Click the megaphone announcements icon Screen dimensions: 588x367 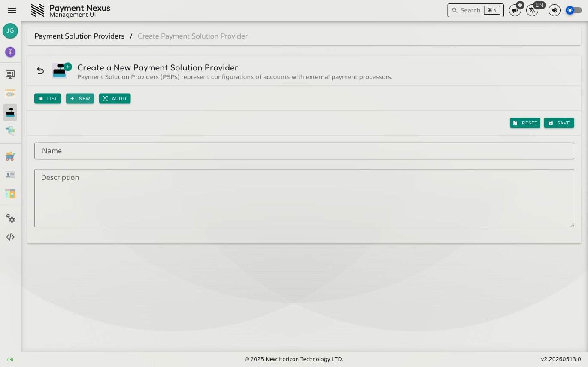coord(515,10)
